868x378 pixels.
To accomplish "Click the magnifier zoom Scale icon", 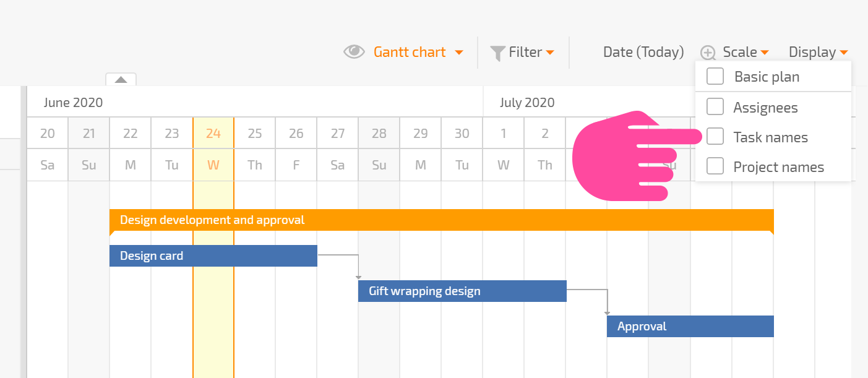I will coord(708,53).
